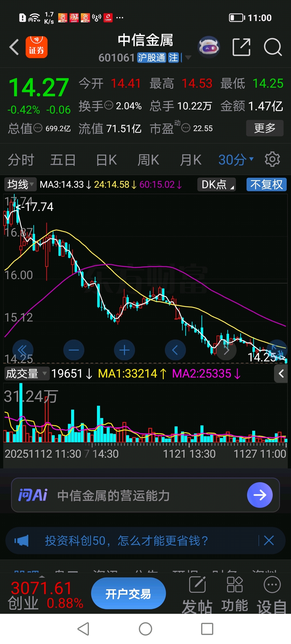Tap the info circle beside 换手

[109, 105]
